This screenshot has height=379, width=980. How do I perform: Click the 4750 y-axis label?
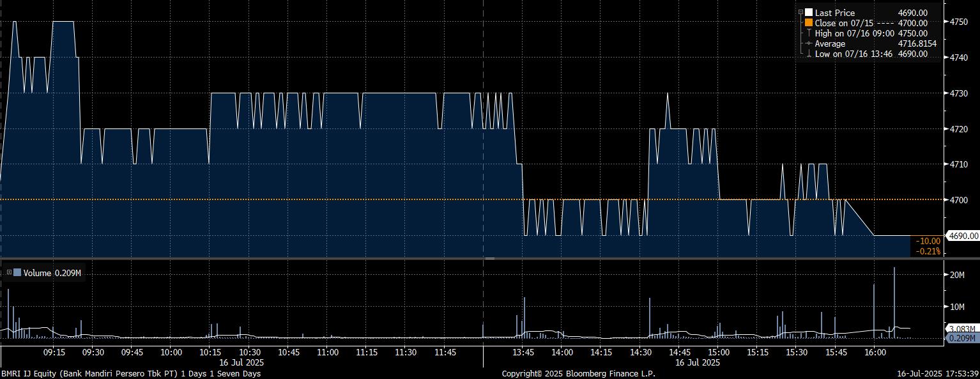pyautogui.click(x=960, y=22)
